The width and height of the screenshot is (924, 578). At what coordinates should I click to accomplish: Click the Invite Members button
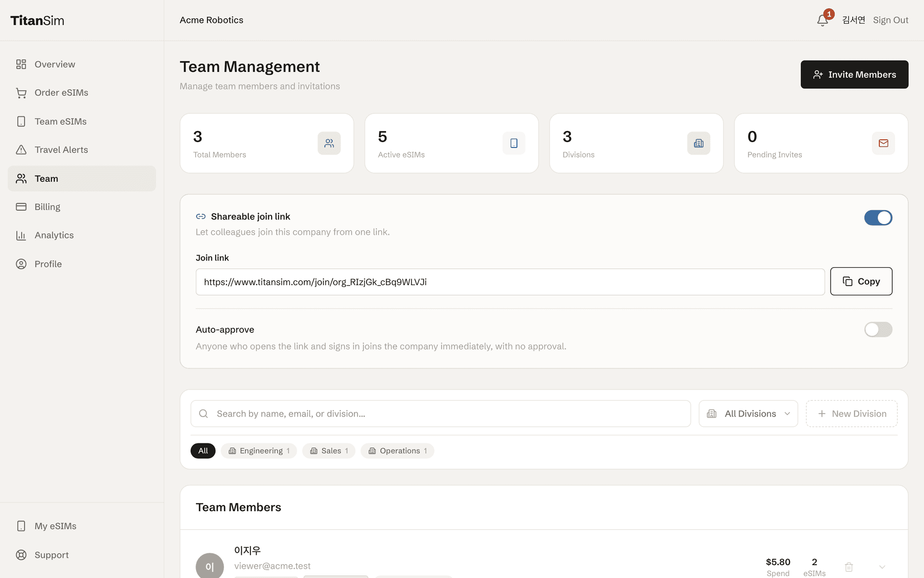pos(855,74)
